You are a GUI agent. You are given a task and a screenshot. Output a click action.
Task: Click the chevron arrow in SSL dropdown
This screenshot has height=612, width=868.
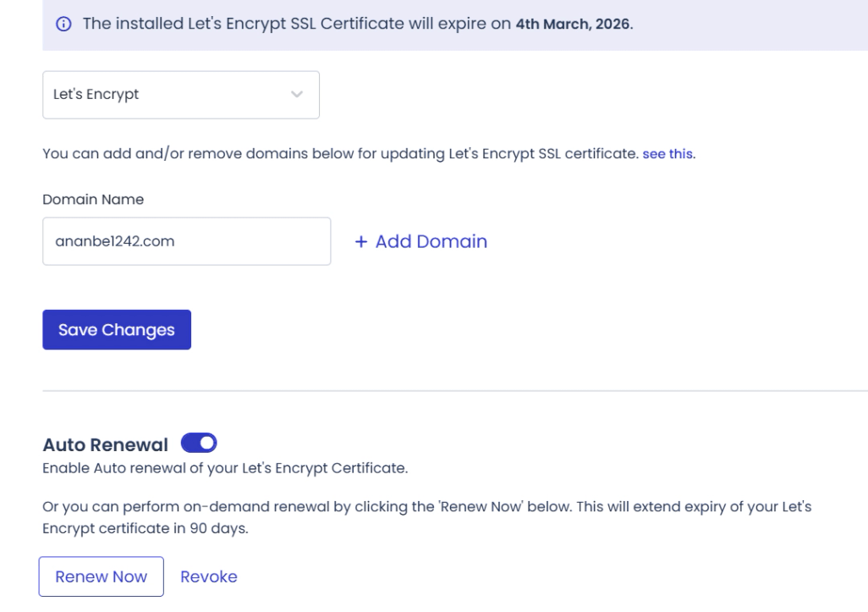tap(296, 95)
